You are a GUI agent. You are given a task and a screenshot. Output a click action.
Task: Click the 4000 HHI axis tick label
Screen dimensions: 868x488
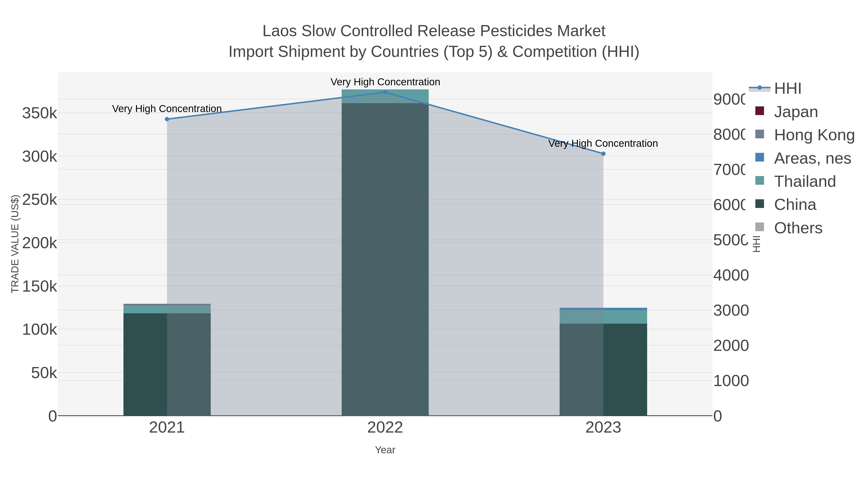(x=731, y=275)
